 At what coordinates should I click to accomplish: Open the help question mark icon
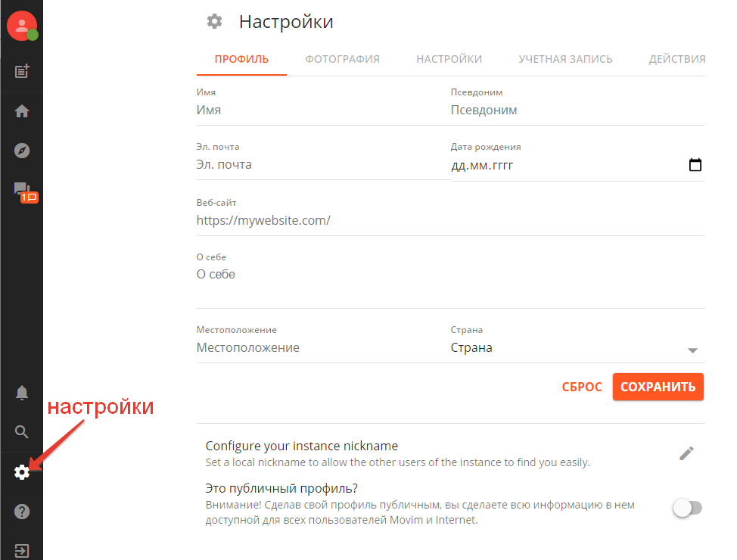click(x=22, y=512)
